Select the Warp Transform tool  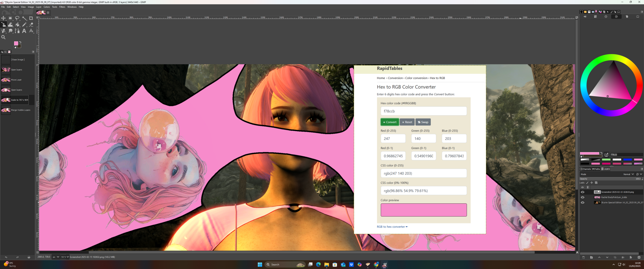tap(10, 24)
